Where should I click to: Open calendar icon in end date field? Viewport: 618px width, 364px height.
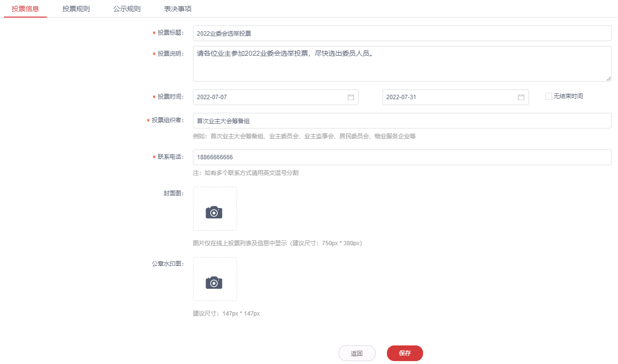(521, 97)
